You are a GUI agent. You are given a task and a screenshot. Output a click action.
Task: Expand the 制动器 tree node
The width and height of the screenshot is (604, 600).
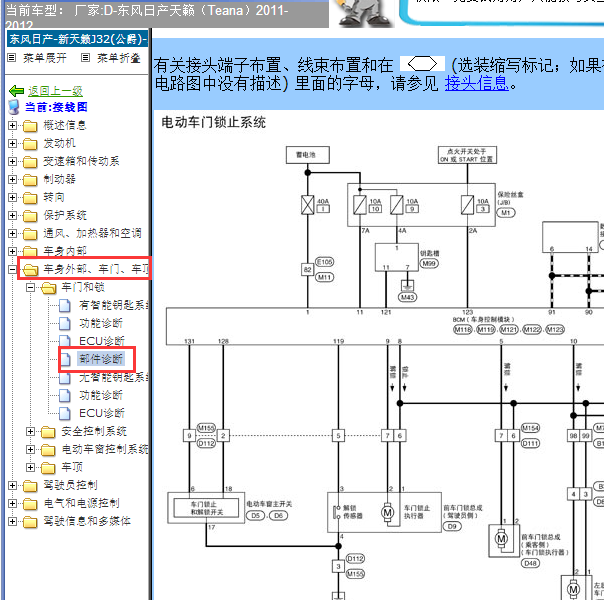tap(12, 179)
